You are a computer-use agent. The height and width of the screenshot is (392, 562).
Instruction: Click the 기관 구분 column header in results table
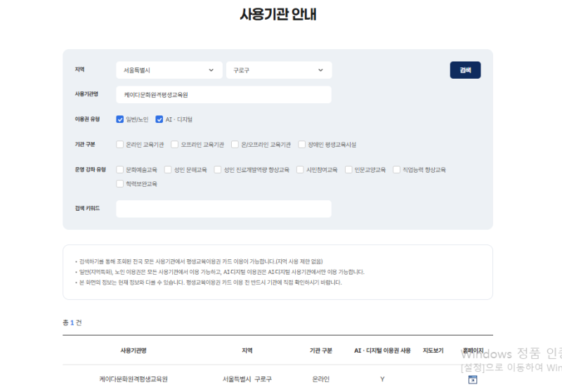(x=321, y=351)
